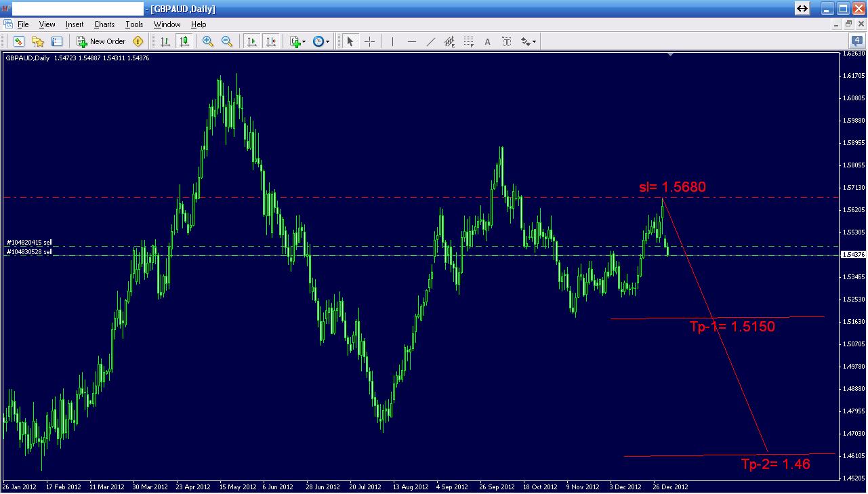Screen dimensions: 868x494
Task: Expand the indicators list dropdown arrow
Action: pos(304,42)
